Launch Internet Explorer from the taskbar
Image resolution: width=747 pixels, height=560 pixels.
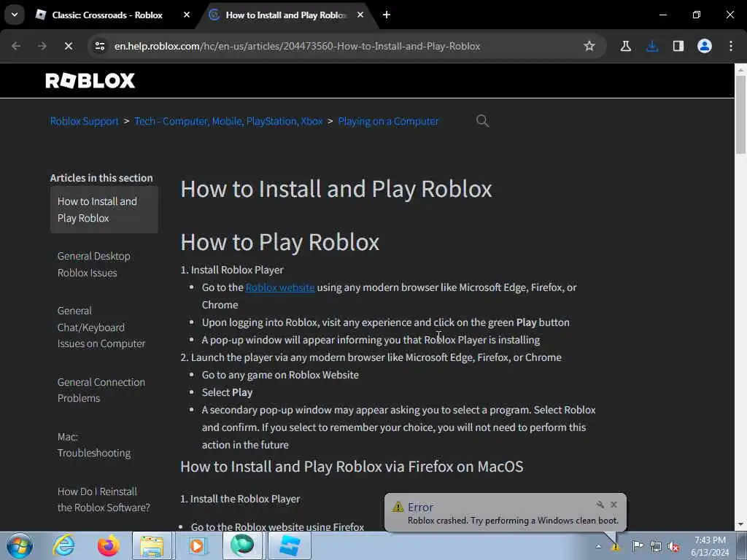tap(64, 545)
